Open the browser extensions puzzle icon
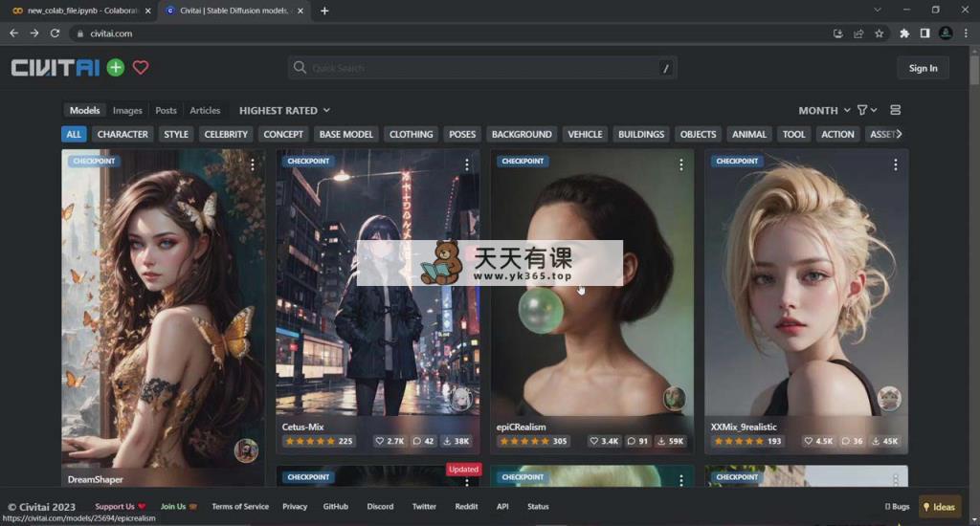Screen dimensions: 980x526 (904, 33)
